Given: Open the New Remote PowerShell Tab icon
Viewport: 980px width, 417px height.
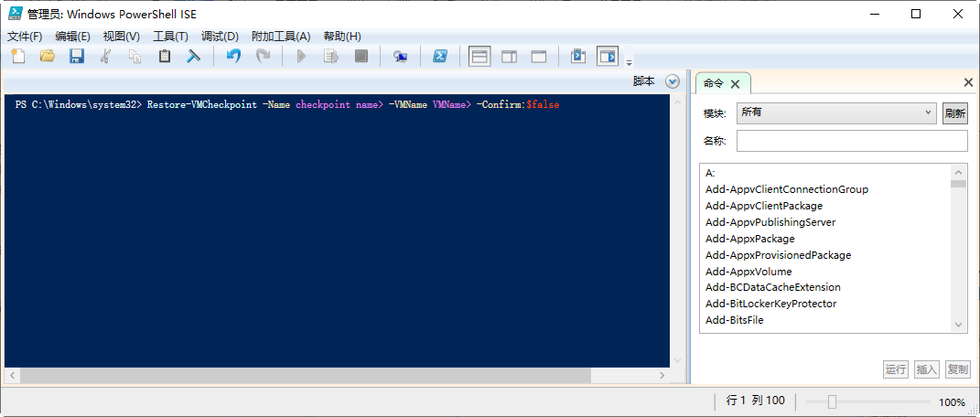Looking at the screenshot, I should click(400, 57).
